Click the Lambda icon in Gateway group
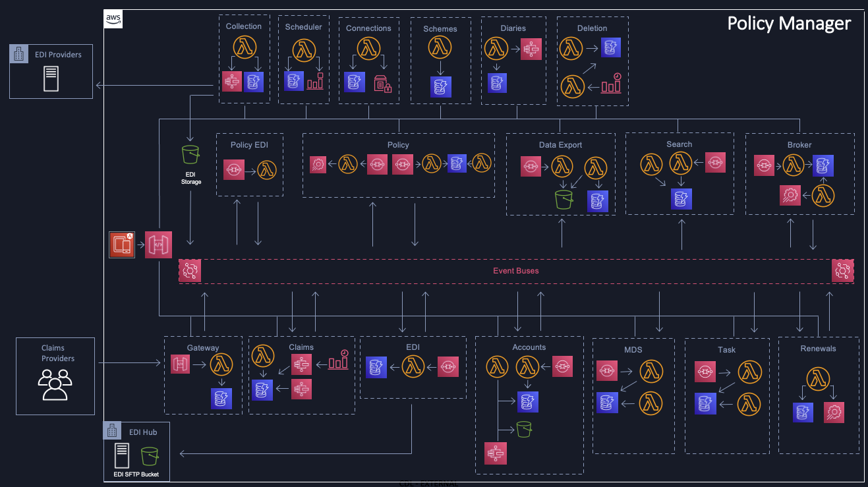Image resolution: width=868 pixels, height=487 pixels. tap(221, 364)
